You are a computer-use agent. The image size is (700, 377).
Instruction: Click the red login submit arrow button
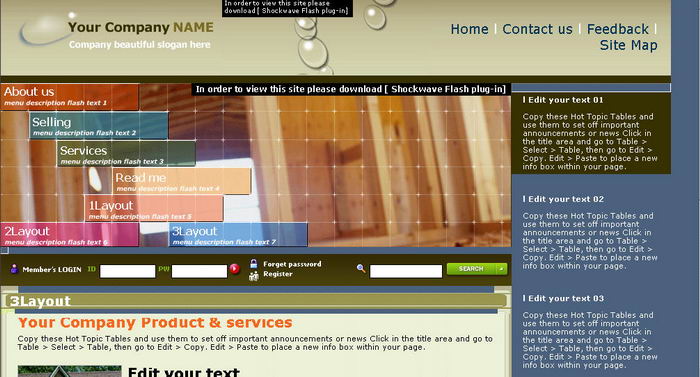[234, 269]
